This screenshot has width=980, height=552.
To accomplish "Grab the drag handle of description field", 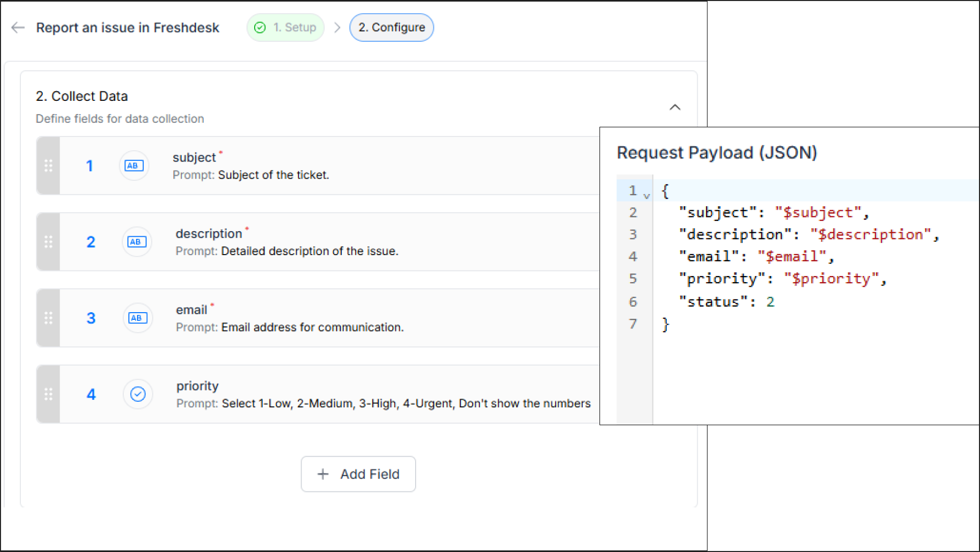I will (48, 242).
